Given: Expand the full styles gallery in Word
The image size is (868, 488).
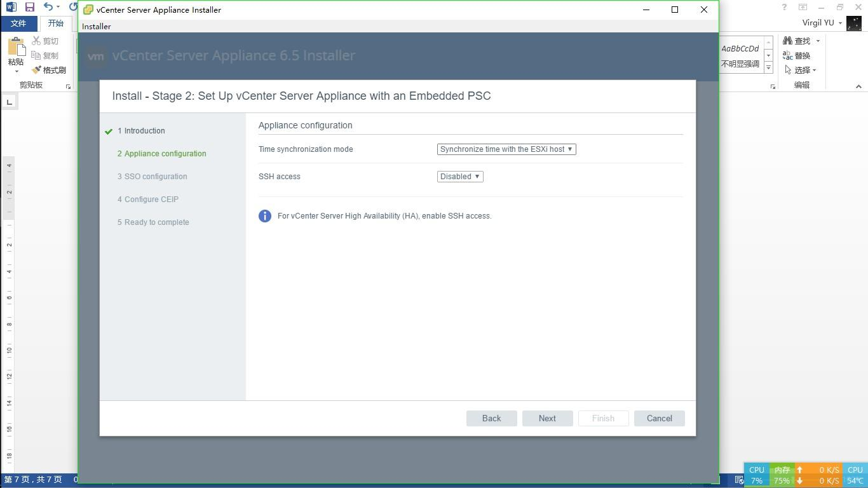Looking at the screenshot, I should pyautogui.click(x=768, y=68).
